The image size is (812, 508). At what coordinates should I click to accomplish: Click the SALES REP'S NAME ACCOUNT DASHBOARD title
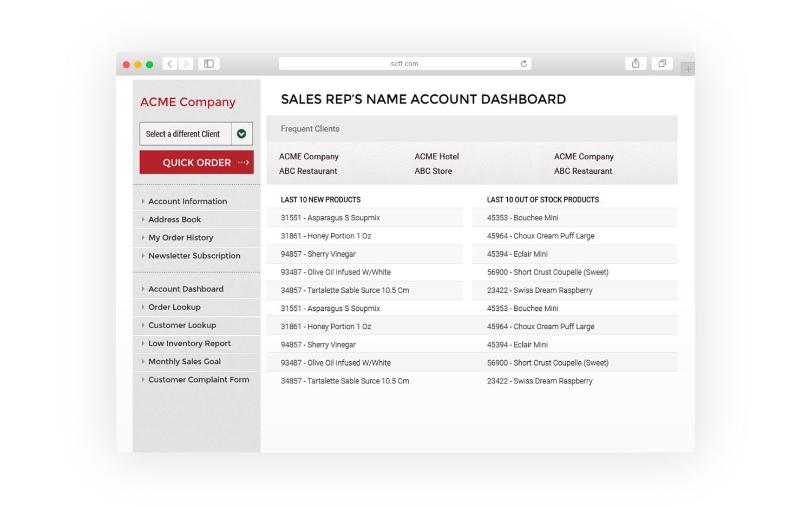423,99
